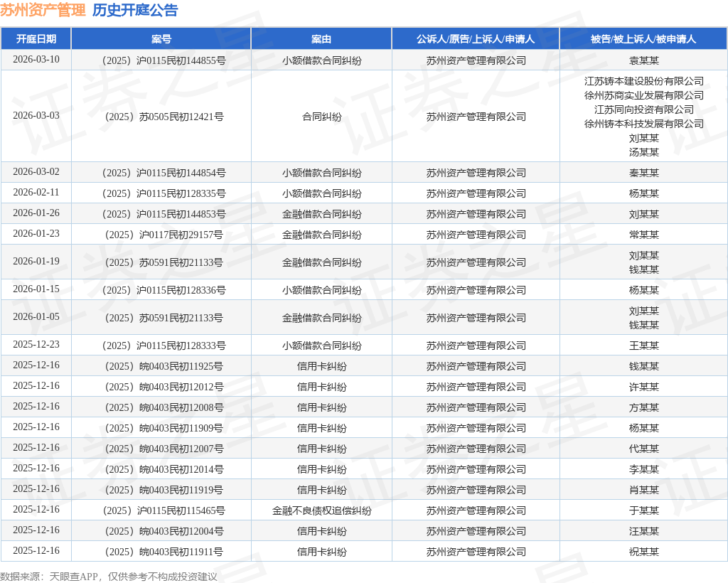
Task: Click case number 皖0403民初12004号
Action: point(164,532)
